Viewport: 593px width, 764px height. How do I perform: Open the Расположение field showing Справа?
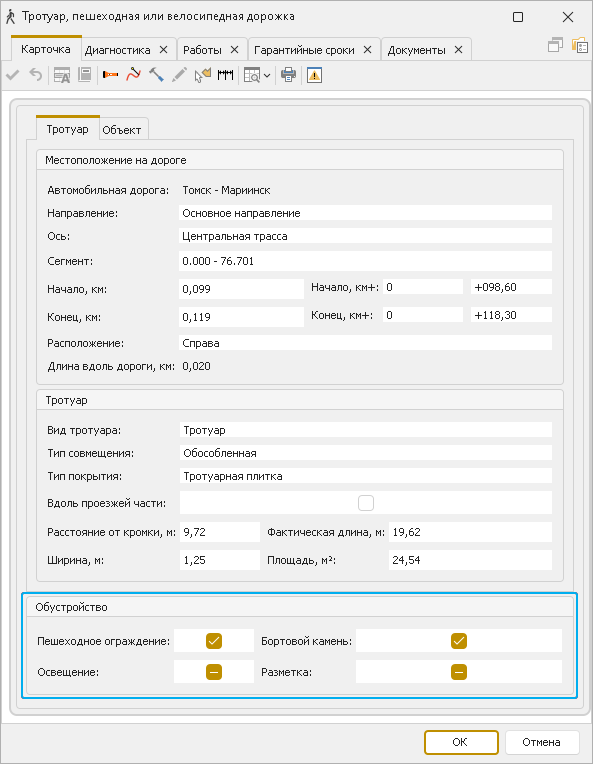[x=365, y=343]
